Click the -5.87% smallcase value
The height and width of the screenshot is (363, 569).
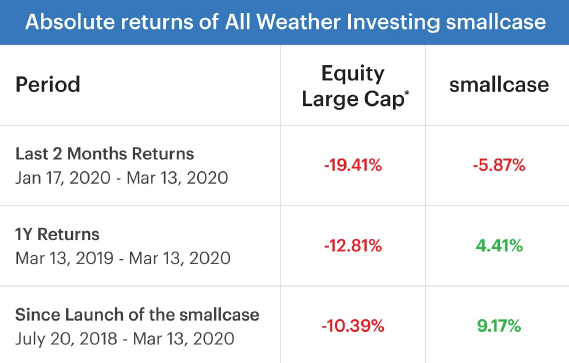(499, 166)
